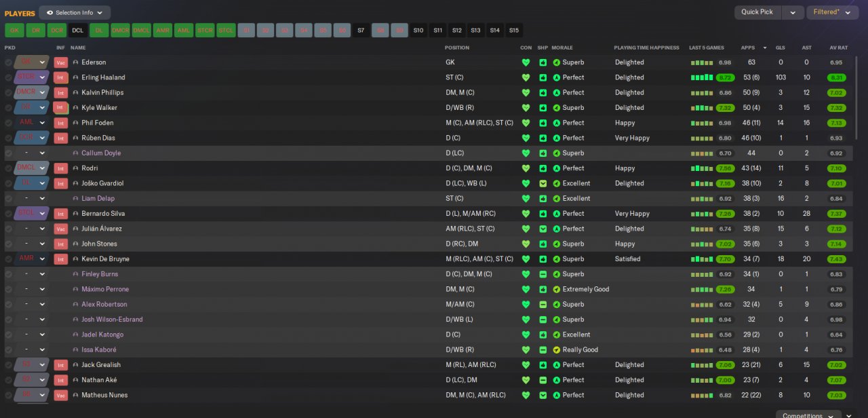Screen dimensions: 868x418
Task: Click the player icon beside Rodri
Action: pos(75,168)
